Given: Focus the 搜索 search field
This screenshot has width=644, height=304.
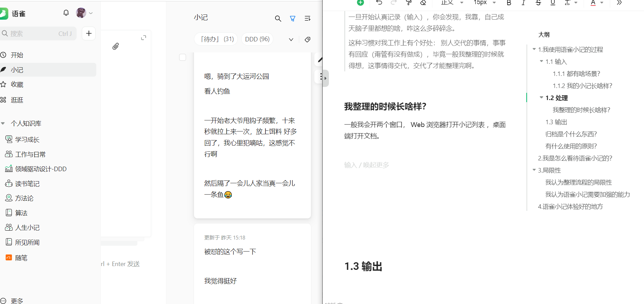Looking at the screenshot, I should click(x=38, y=33).
